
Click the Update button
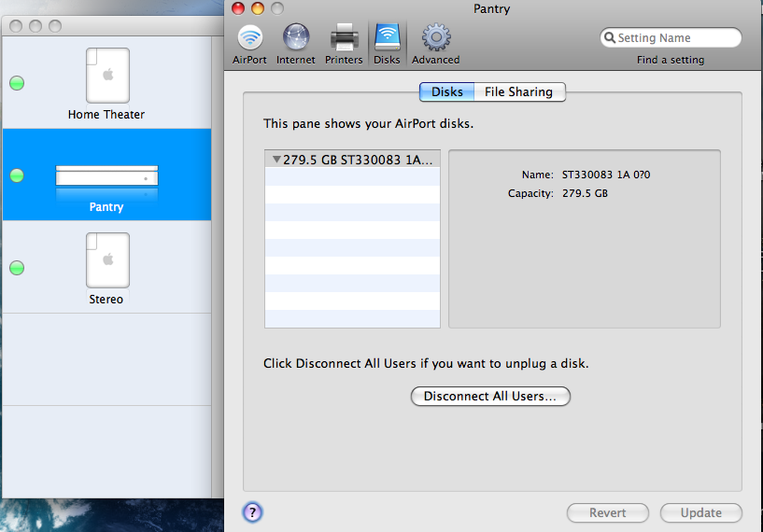pyautogui.click(x=701, y=512)
